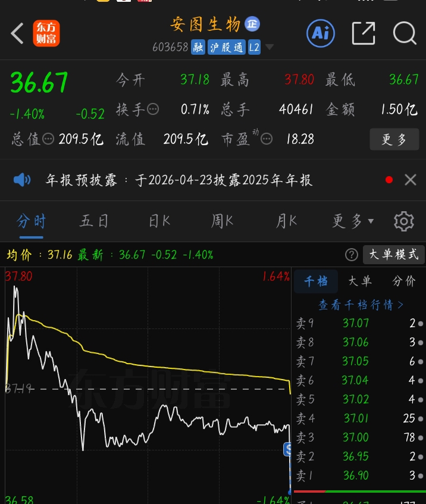The height and width of the screenshot is (504, 426).
Task: Tap the 企 badge next to stock name
Action: 252,24
